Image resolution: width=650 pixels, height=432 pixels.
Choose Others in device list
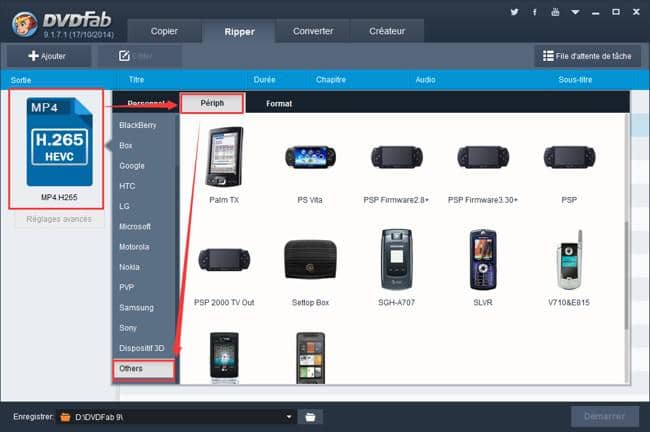pyautogui.click(x=143, y=369)
